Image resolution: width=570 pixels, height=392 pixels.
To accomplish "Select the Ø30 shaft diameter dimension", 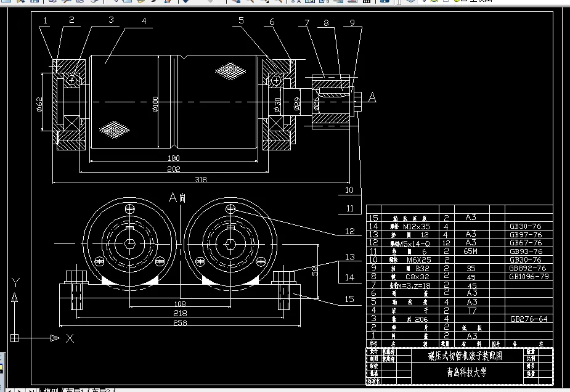I will coord(277,105).
